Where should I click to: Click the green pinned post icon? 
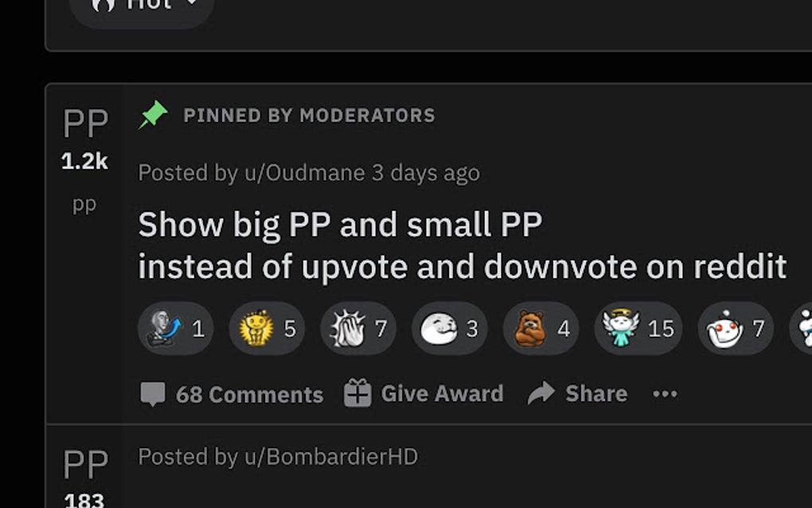pyautogui.click(x=153, y=115)
